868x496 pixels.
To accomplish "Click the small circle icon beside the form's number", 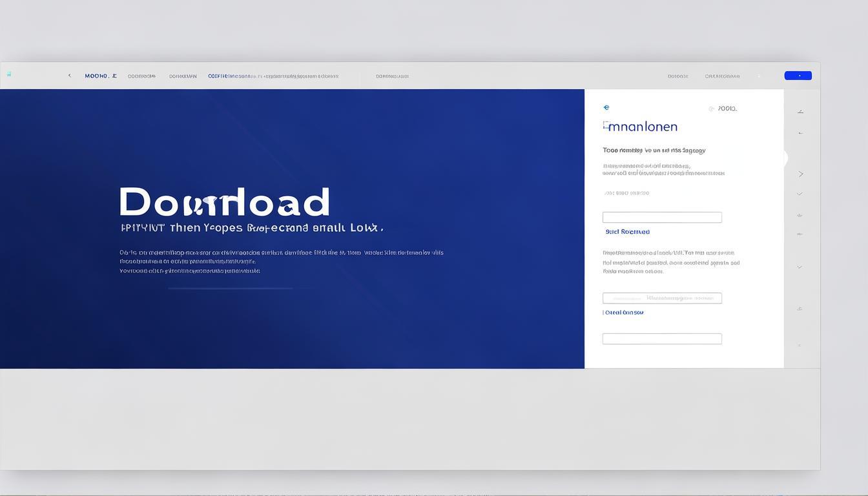I will point(711,109).
